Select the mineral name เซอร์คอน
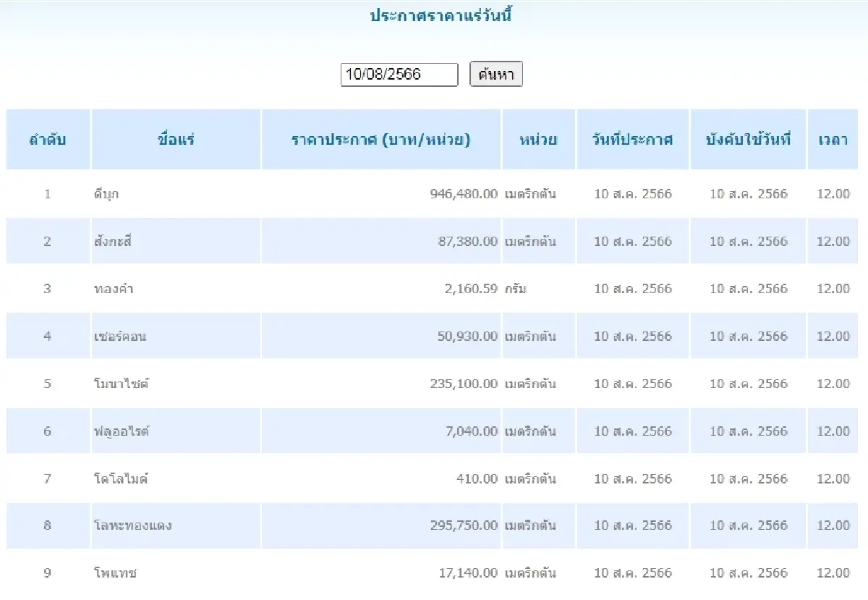This screenshot has height=600, width=868. pos(120,337)
